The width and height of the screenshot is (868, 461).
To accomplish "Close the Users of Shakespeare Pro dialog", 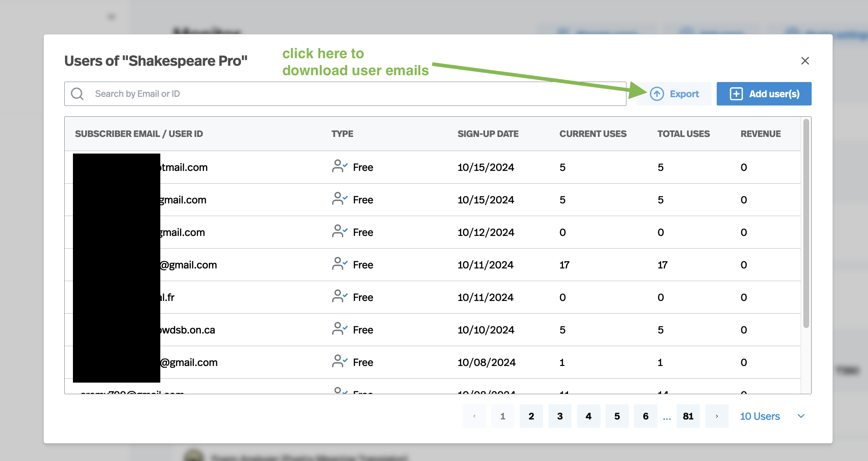I will [x=805, y=61].
